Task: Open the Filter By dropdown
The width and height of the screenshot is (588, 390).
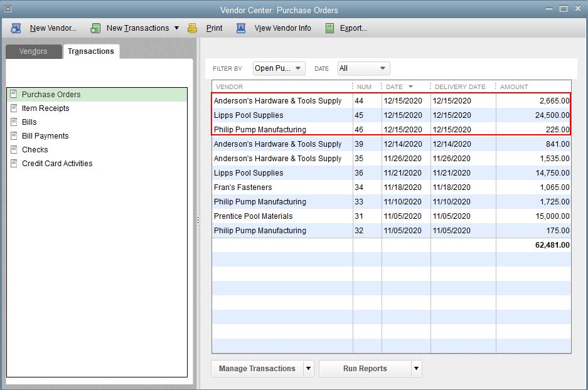Action: coord(279,68)
